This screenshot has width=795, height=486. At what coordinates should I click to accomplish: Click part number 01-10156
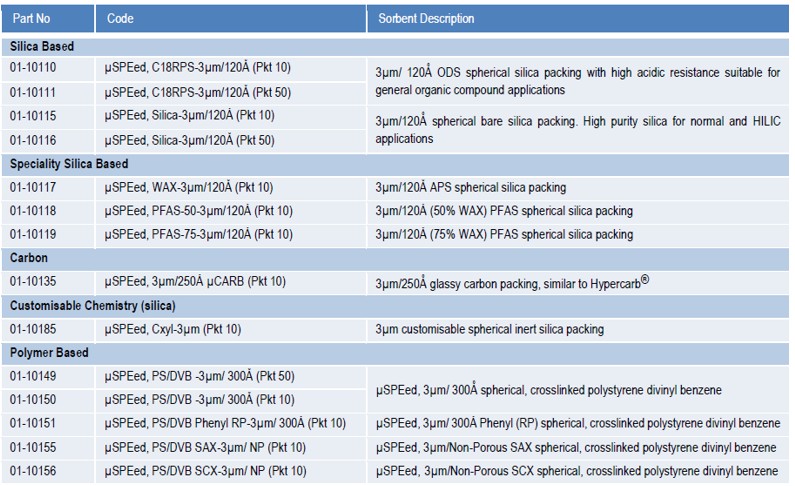(34, 471)
